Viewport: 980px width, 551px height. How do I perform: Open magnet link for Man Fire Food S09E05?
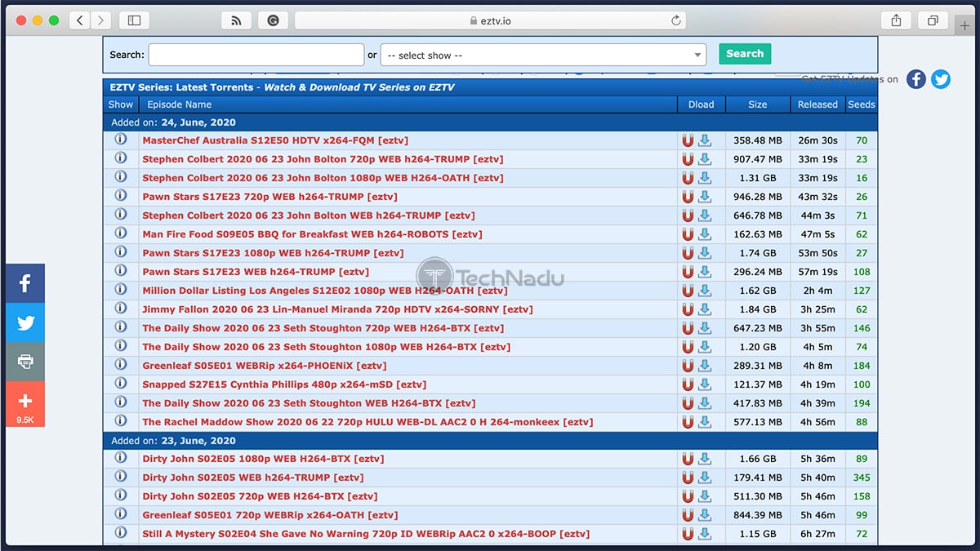point(688,234)
